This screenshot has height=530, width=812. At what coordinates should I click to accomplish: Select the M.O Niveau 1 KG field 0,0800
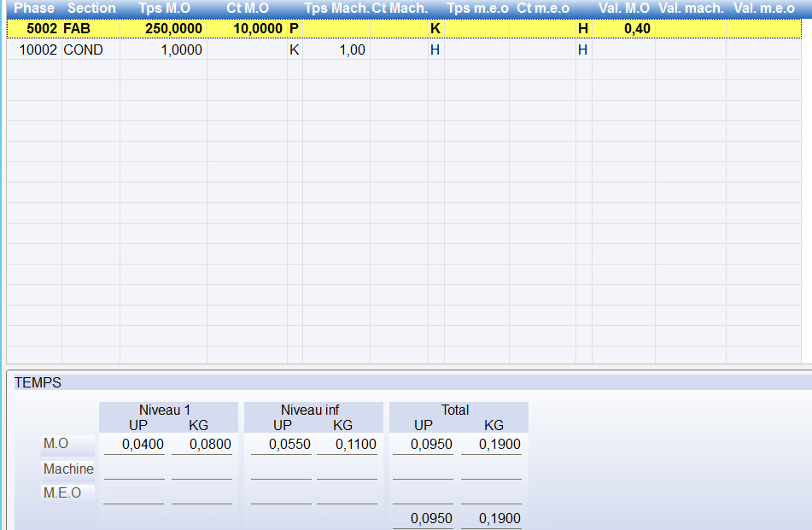202,445
